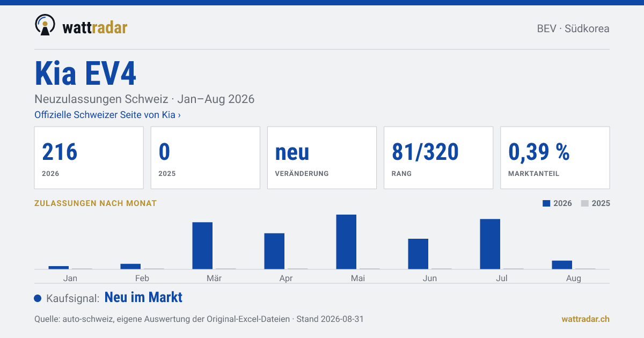Click the 'Neu im Markt' signal text
Viewport: 644px width, 338px height.
pyautogui.click(x=143, y=297)
